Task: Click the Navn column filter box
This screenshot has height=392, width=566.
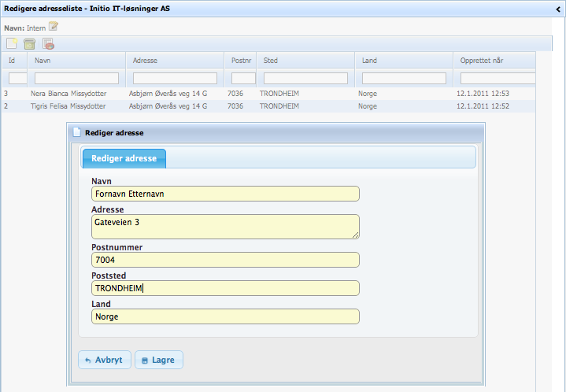Action: [x=76, y=78]
